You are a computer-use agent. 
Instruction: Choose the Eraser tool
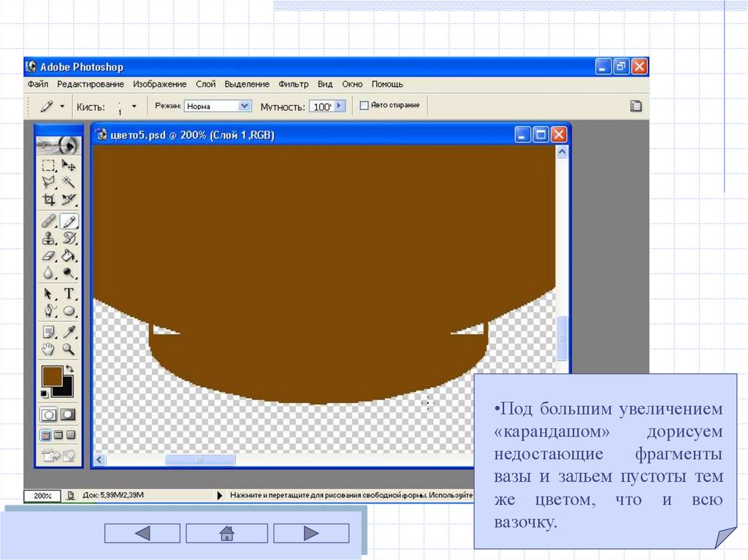49,256
